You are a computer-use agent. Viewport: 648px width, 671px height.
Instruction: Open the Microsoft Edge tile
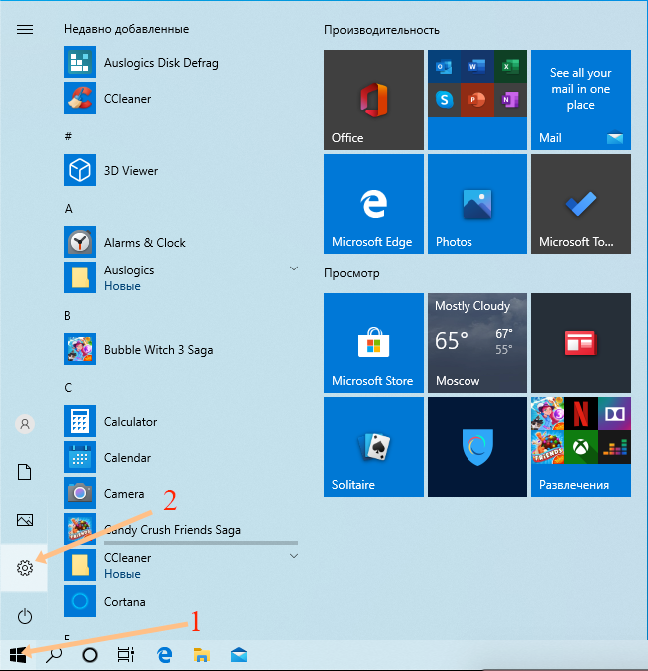(x=374, y=204)
